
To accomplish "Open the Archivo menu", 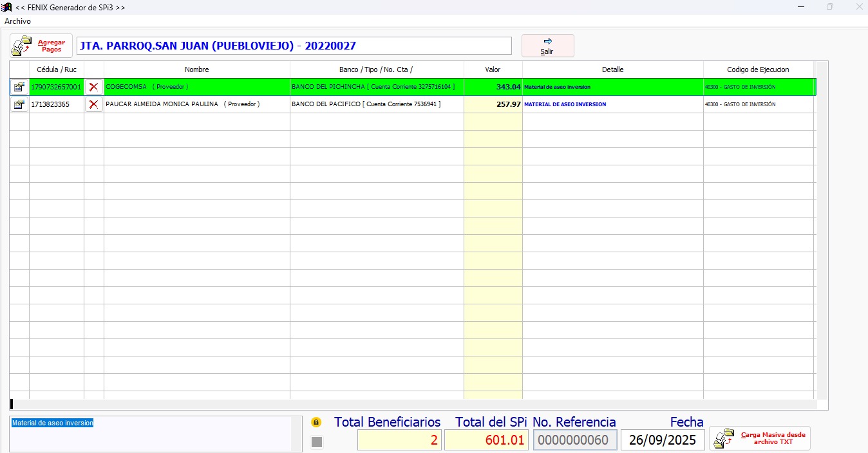I will [17, 21].
